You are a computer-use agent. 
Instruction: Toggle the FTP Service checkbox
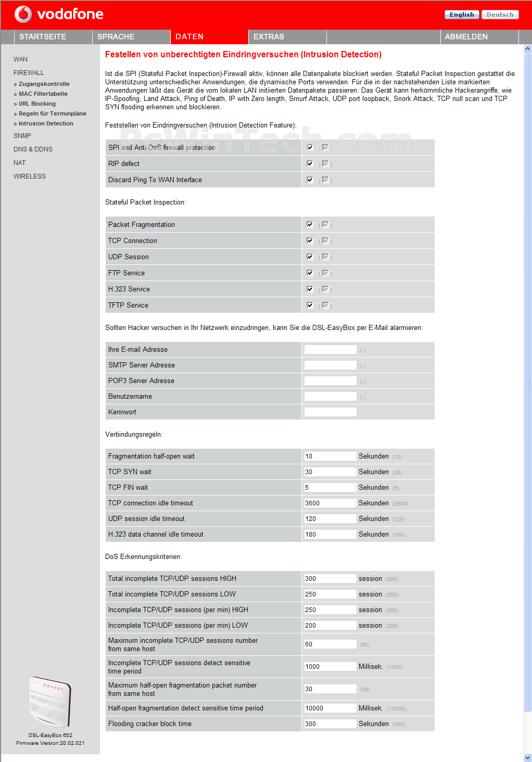coord(310,273)
